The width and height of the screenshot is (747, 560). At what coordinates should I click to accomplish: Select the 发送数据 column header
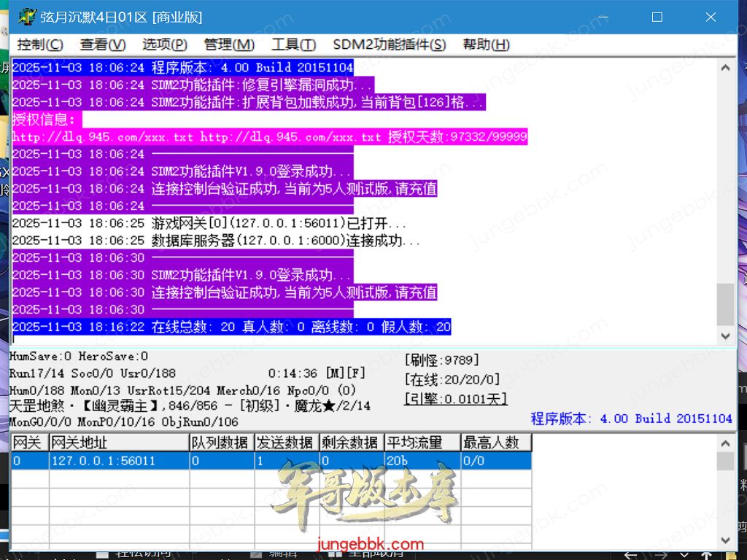coord(286,443)
